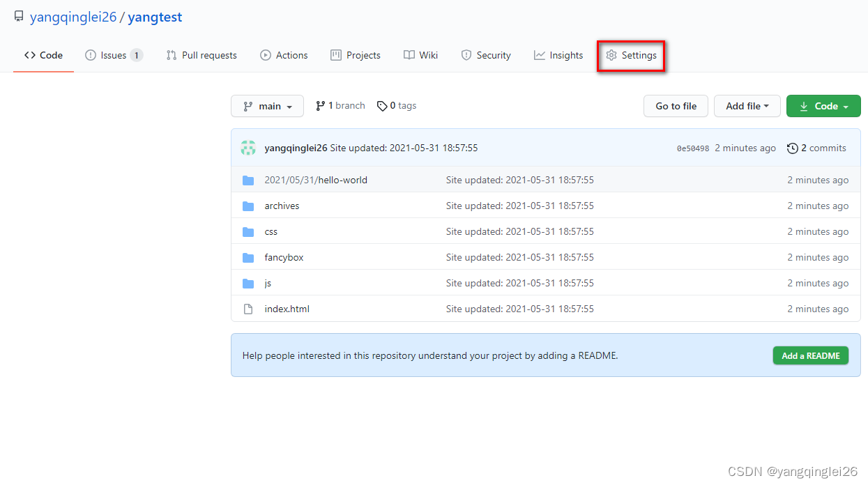Open the Wiki tab

pyautogui.click(x=421, y=55)
